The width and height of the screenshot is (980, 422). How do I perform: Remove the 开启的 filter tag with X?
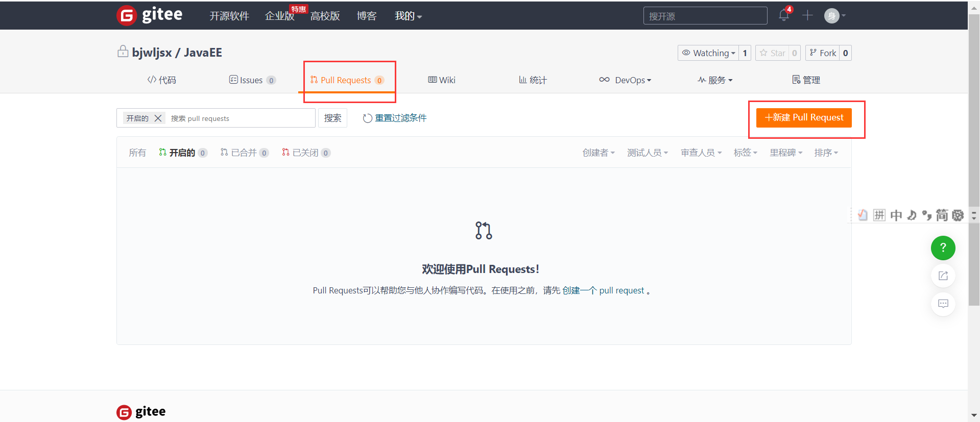click(158, 118)
